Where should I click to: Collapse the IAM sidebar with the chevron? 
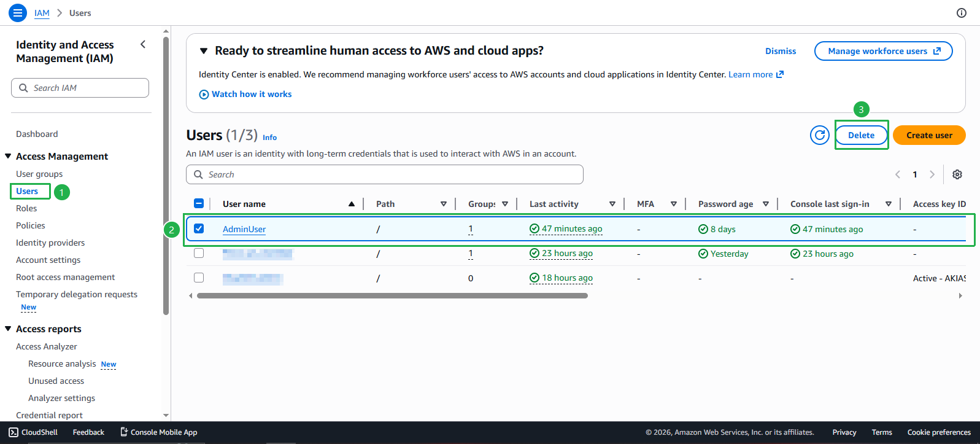point(143,44)
